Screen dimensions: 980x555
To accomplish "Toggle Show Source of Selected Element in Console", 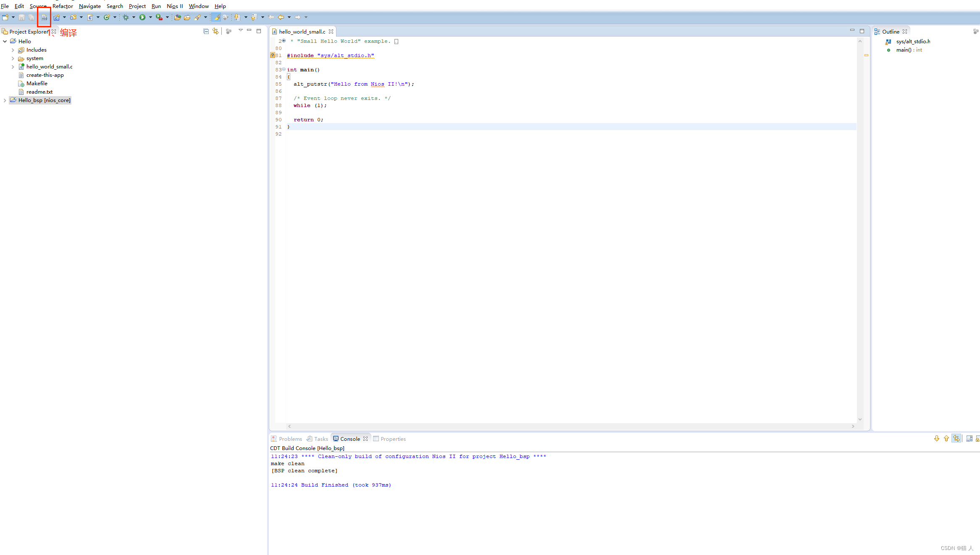I will coord(956,439).
